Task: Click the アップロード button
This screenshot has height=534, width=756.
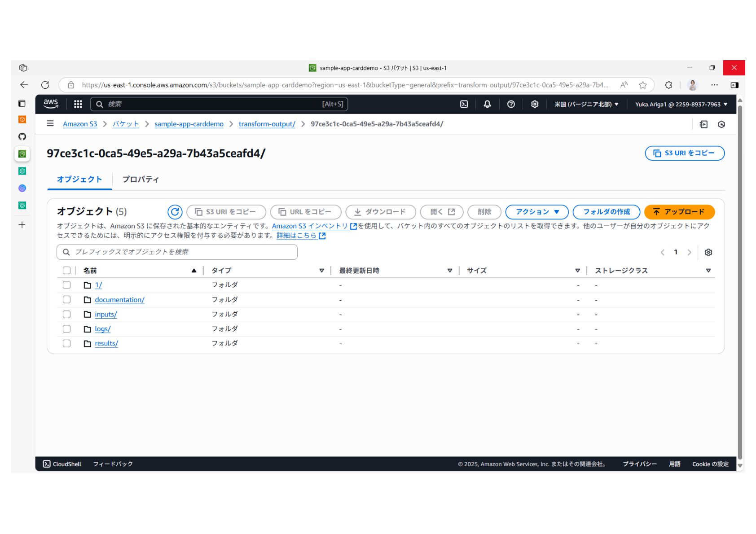Action: 679,212
